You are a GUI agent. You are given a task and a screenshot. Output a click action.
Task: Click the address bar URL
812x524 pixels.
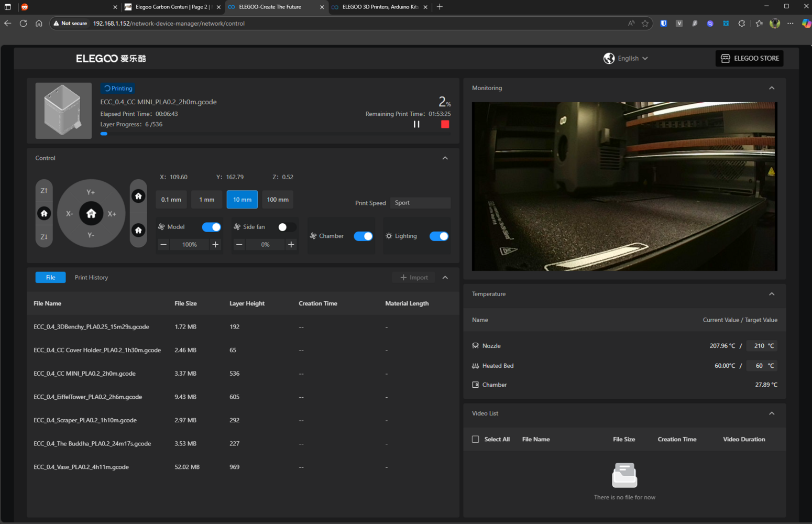(x=169, y=23)
